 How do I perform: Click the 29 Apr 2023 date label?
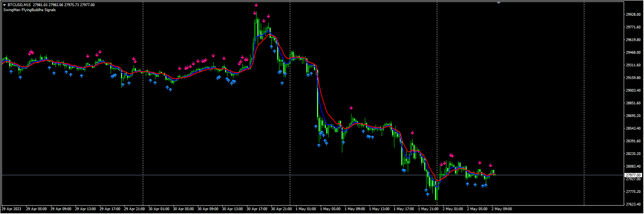(11, 209)
